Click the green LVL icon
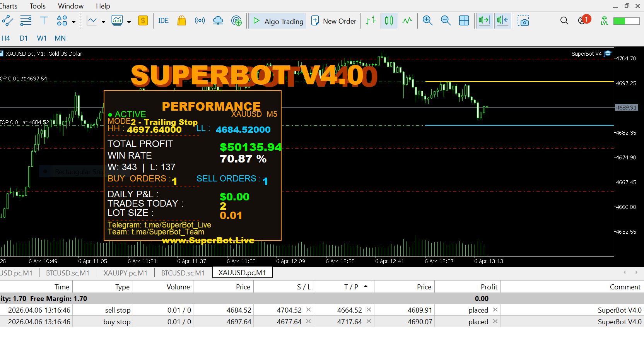 pyautogui.click(x=605, y=21)
